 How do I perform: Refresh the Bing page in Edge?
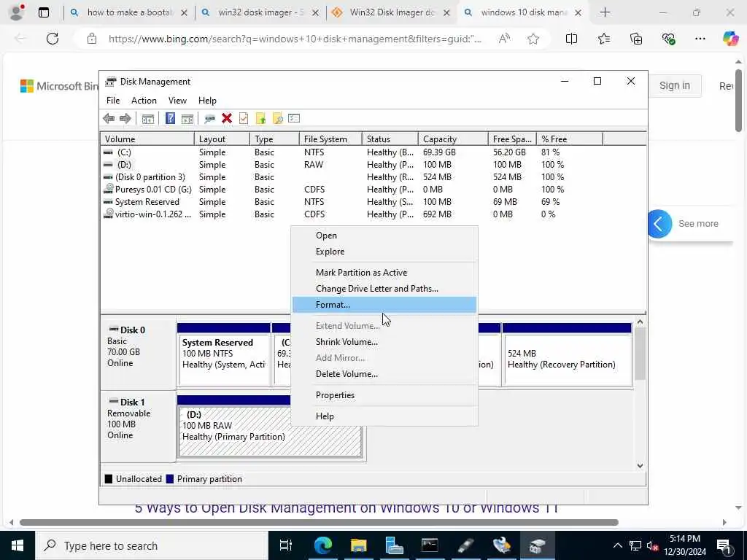(x=53, y=39)
